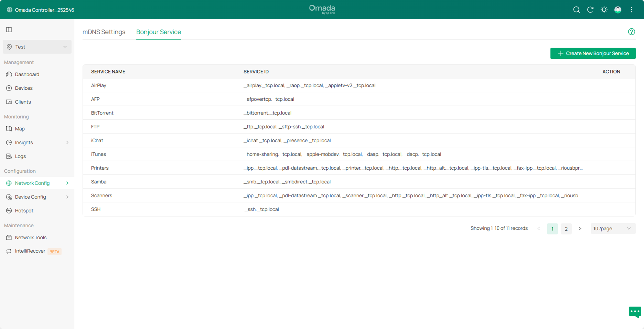Expand the Insights submenu chevron
This screenshot has height=329, width=644.
click(67, 142)
